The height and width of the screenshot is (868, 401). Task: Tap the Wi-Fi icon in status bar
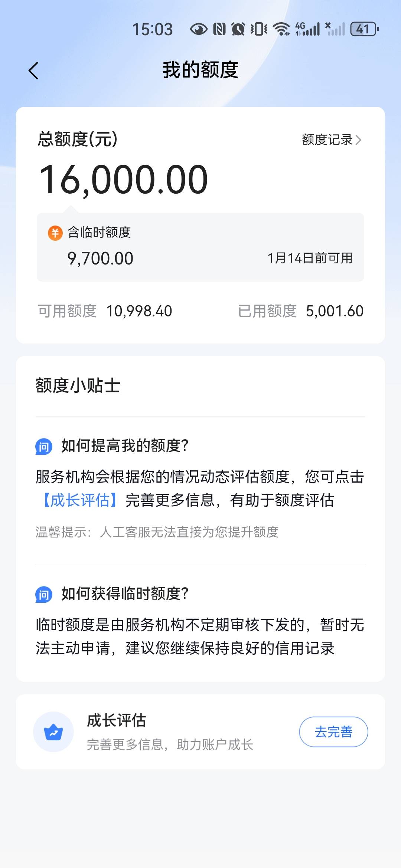pos(281,29)
